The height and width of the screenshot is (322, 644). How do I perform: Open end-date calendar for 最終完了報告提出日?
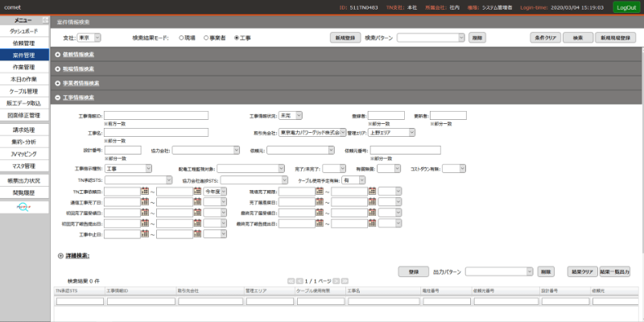[x=372, y=223]
